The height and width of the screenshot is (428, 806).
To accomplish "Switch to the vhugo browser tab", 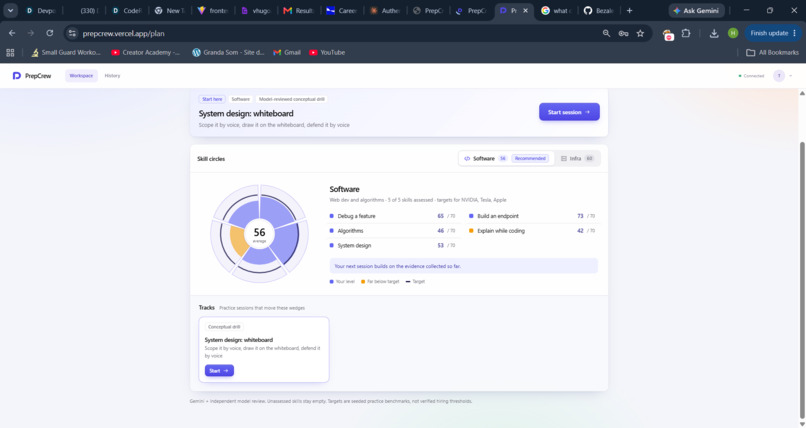I will coord(257,10).
